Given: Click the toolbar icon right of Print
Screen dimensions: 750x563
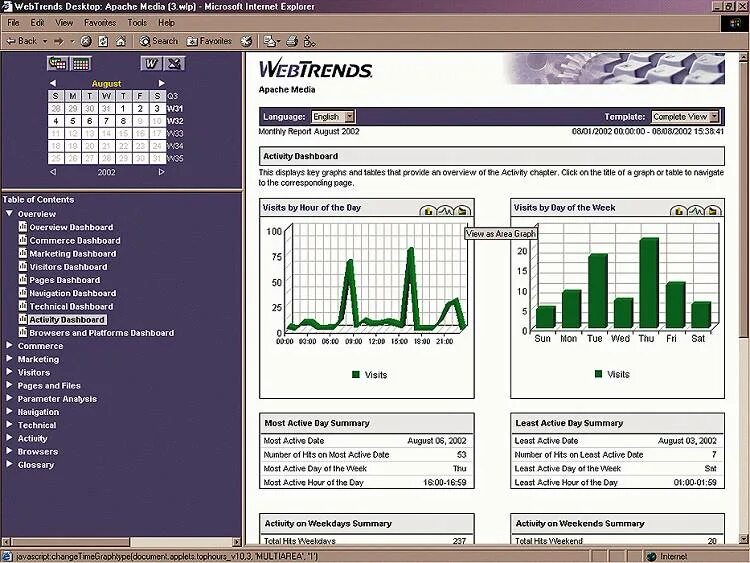Looking at the screenshot, I should tap(309, 42).
